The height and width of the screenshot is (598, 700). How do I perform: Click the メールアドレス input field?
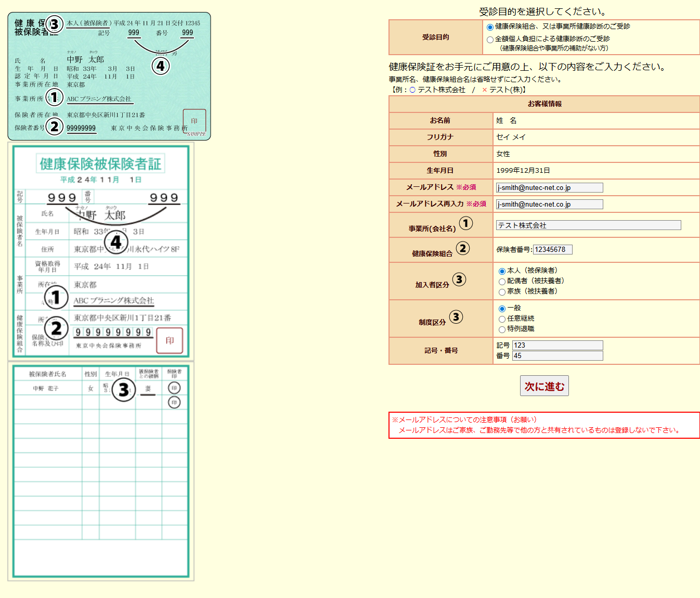coord(549,188)
